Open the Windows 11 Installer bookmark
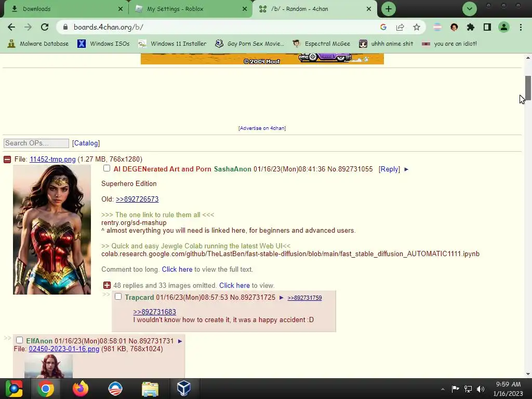This screenshot has width=532, height=399. [172, 44]
